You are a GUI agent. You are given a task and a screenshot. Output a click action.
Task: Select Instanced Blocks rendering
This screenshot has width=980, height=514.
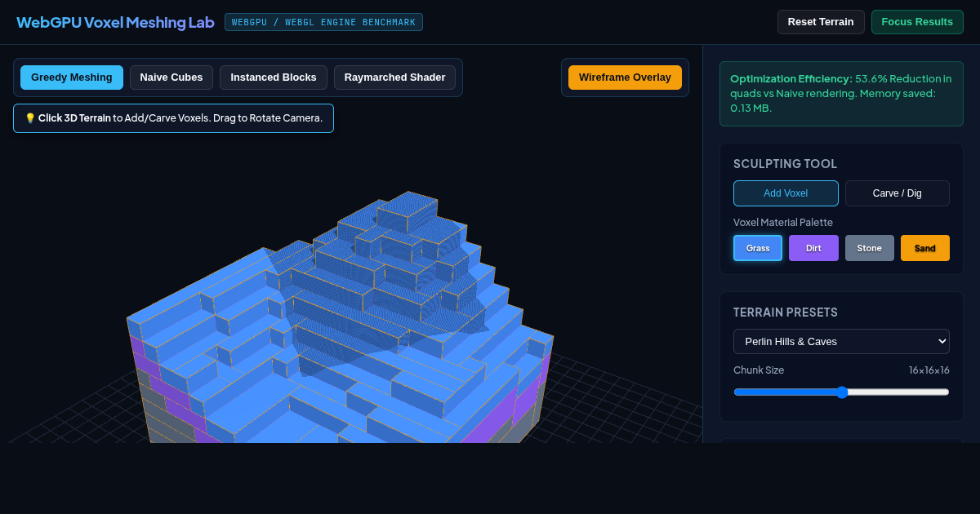274,78
